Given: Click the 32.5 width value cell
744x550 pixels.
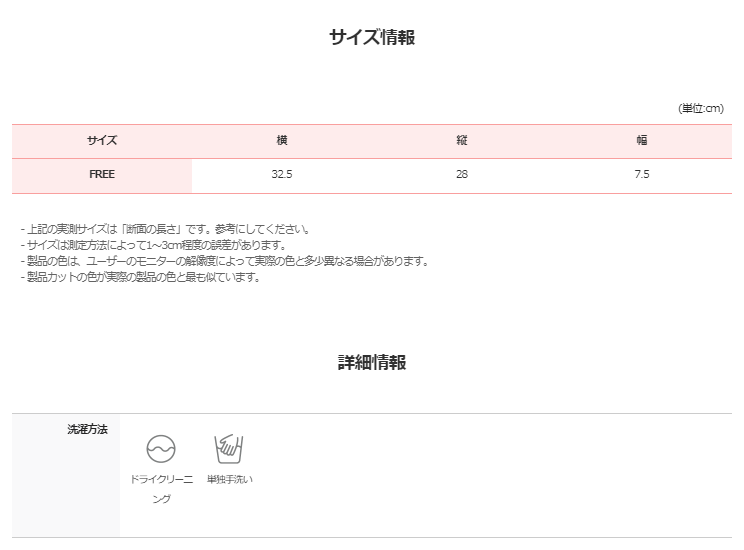Looking at the screenshot, I should click(282, 175).
